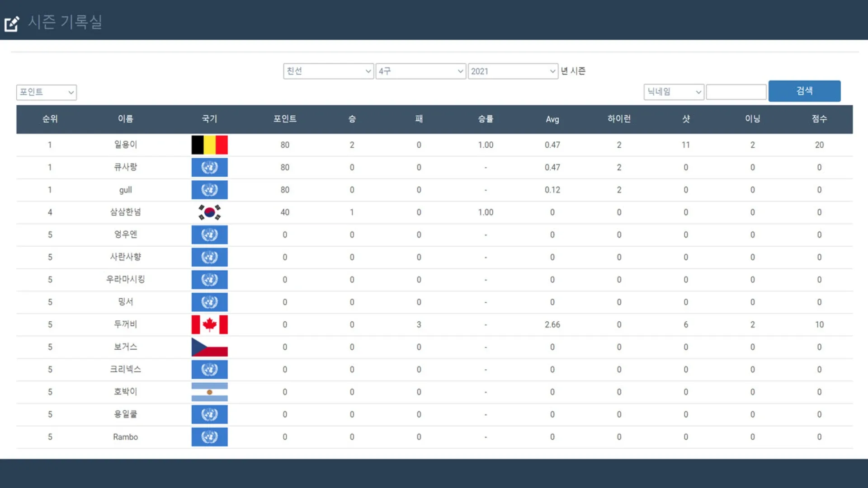Click the Czech flag for 보거스
The image size is (868, 488).
[209, 347]
